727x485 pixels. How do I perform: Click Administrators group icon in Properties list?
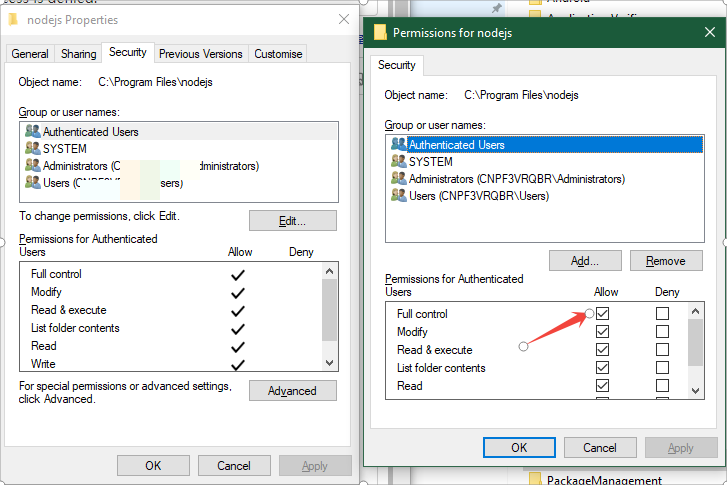[32, 166]
